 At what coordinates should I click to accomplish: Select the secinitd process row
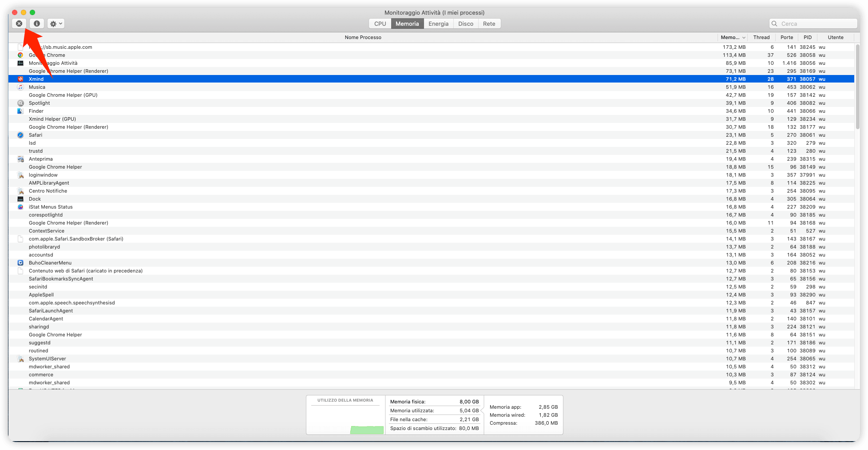pyautogui.click(x=431, y=287)
